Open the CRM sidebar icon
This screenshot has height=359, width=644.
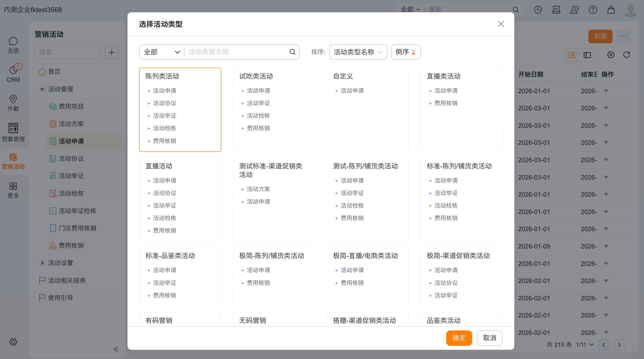13,74
